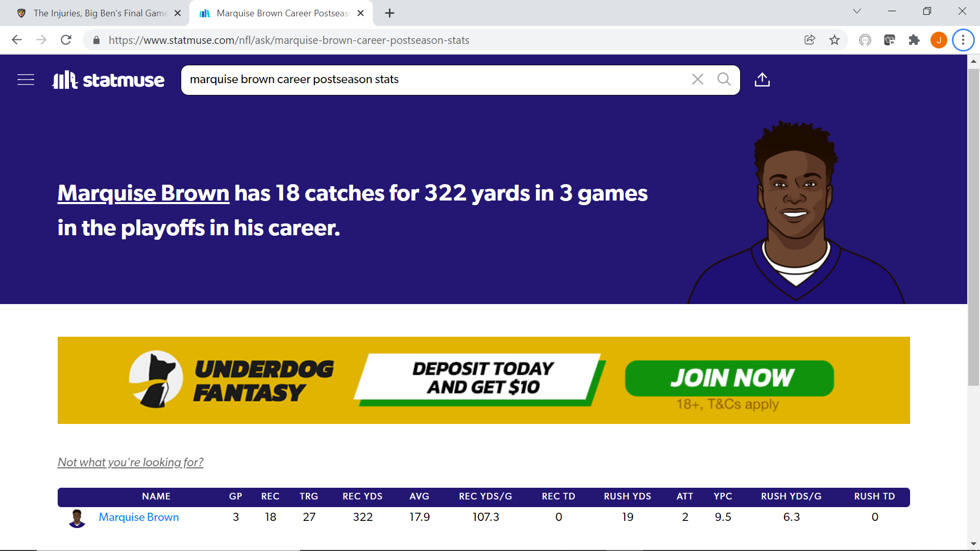
Task: Go forward to the next page
Action: click(41, 40)
